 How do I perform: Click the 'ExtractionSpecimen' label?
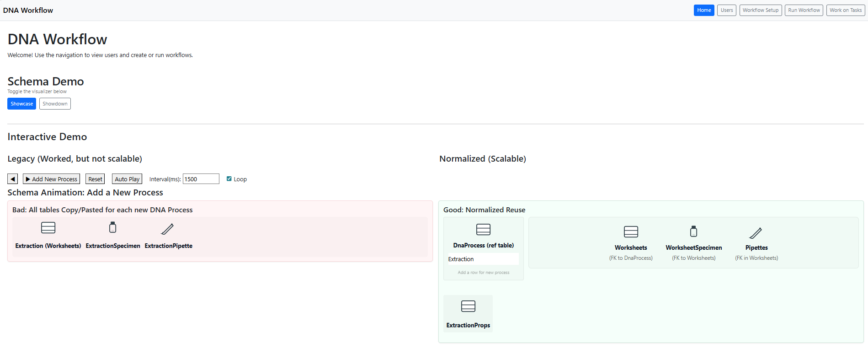[113, 246]
